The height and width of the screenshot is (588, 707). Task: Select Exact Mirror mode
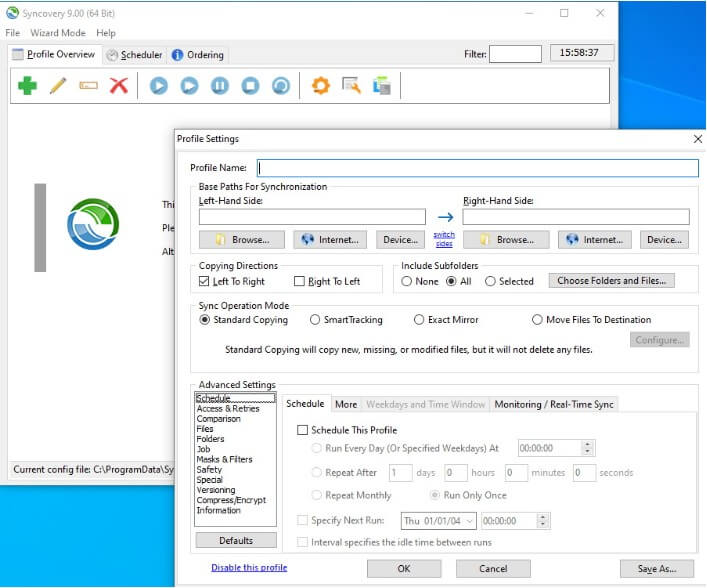[419, 320]
